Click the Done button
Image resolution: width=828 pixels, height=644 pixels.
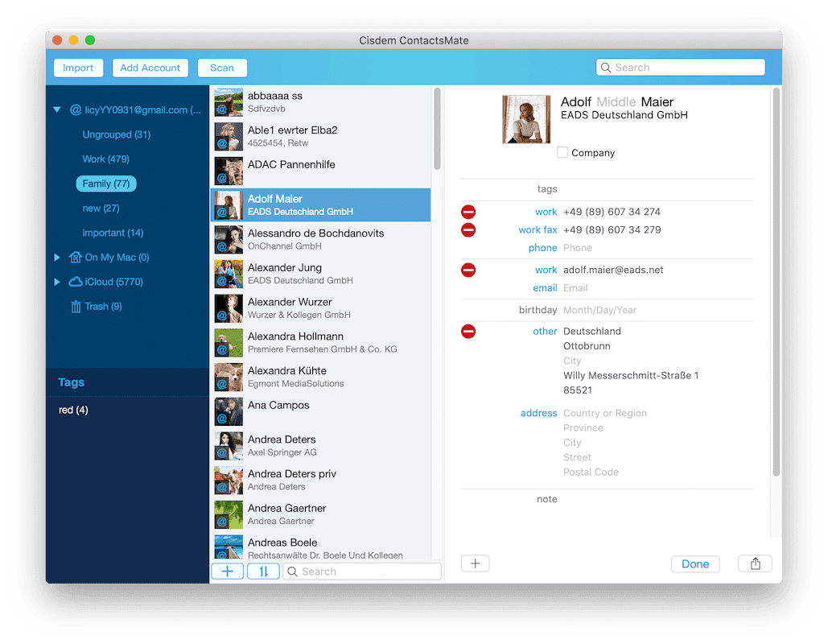point(695,563)
